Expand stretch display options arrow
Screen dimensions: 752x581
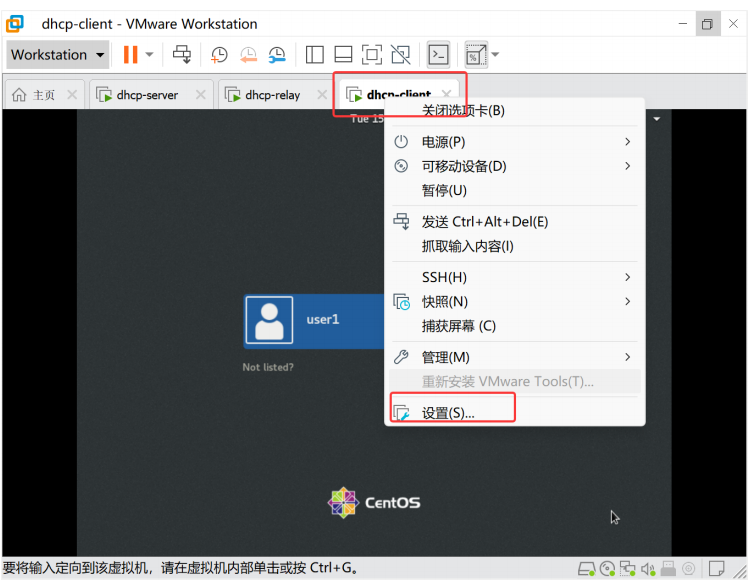pyautogui.click(x=495, y=55)
